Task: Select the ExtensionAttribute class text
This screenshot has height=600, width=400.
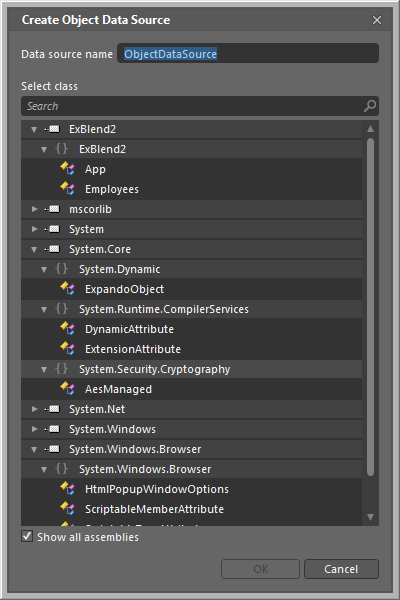Action: point(133,349)
